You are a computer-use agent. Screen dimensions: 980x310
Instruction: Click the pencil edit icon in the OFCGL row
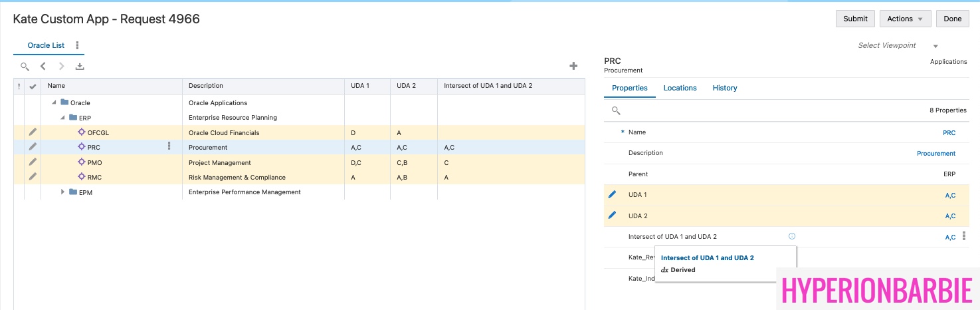point(33,132)
